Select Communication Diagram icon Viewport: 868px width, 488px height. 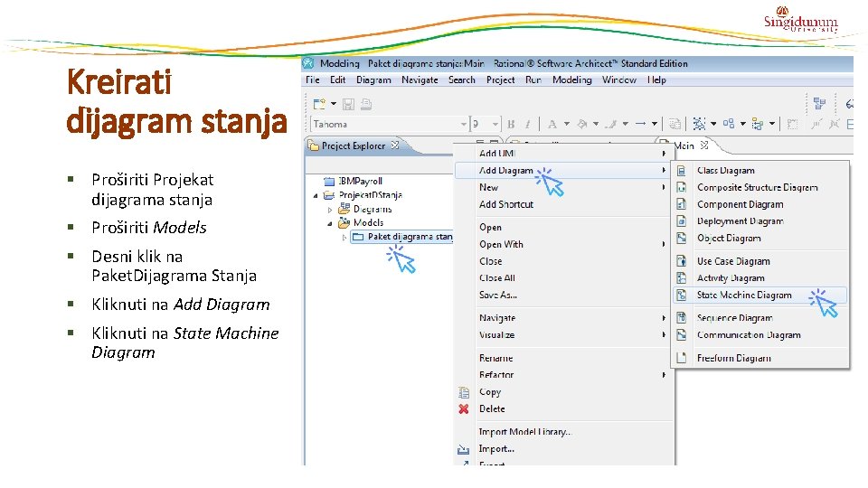pyautogui.click(x=682, y=334)
